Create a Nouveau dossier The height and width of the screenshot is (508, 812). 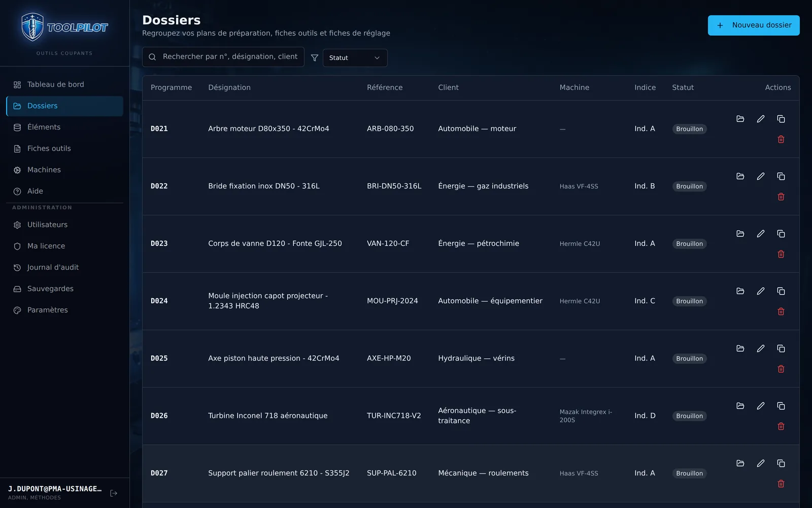(754, 25)
